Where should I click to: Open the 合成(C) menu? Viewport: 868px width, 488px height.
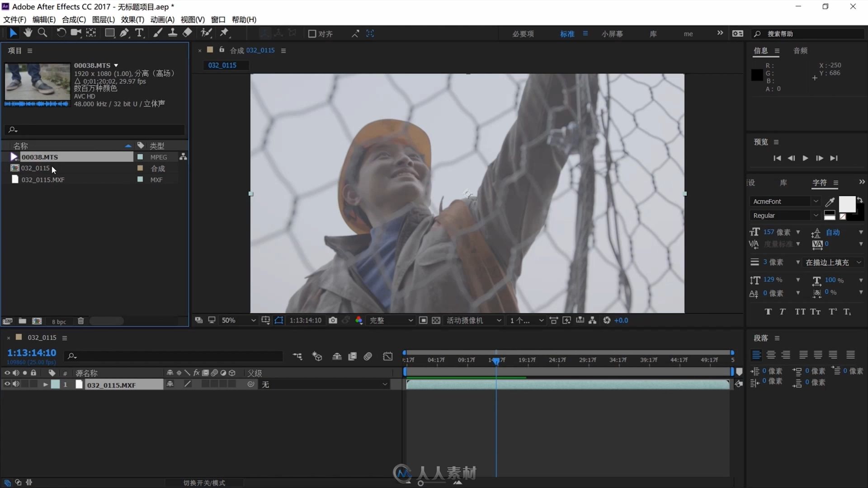(x=74, y=19)
